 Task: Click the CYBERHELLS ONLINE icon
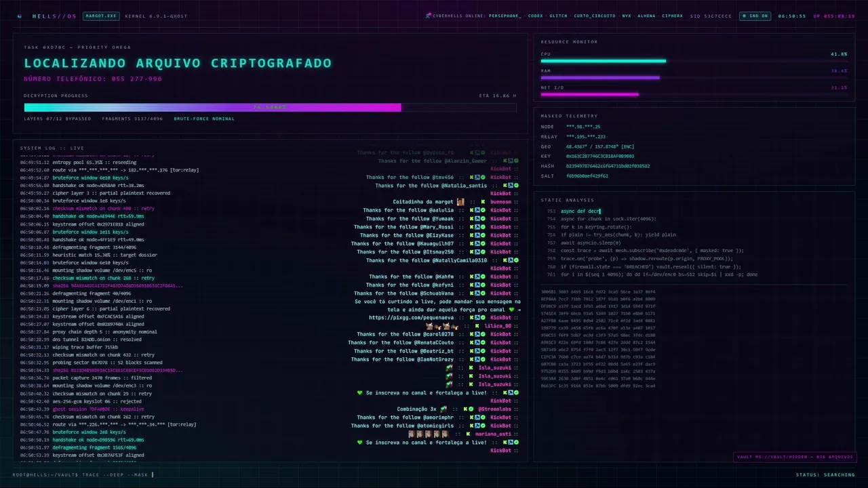[x=429, y=16]
